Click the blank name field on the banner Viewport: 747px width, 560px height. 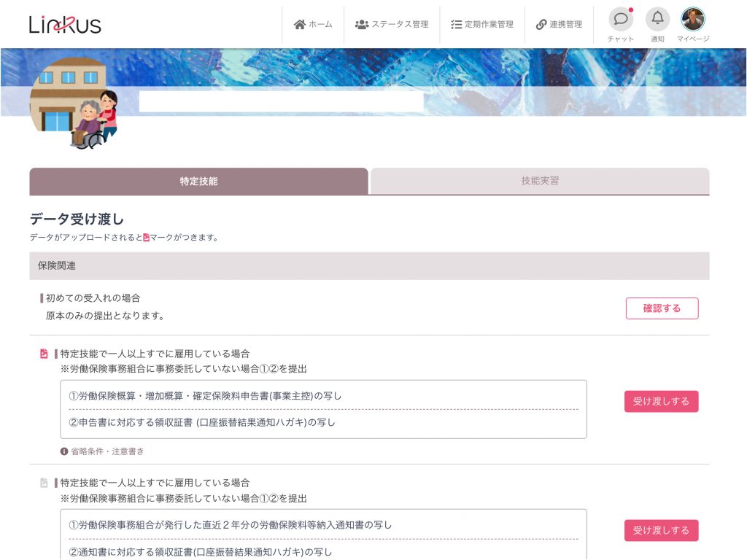281,102
